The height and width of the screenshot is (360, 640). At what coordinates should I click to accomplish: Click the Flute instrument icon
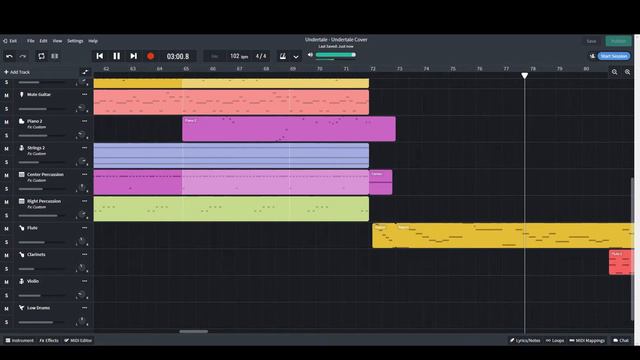[22, 228]
